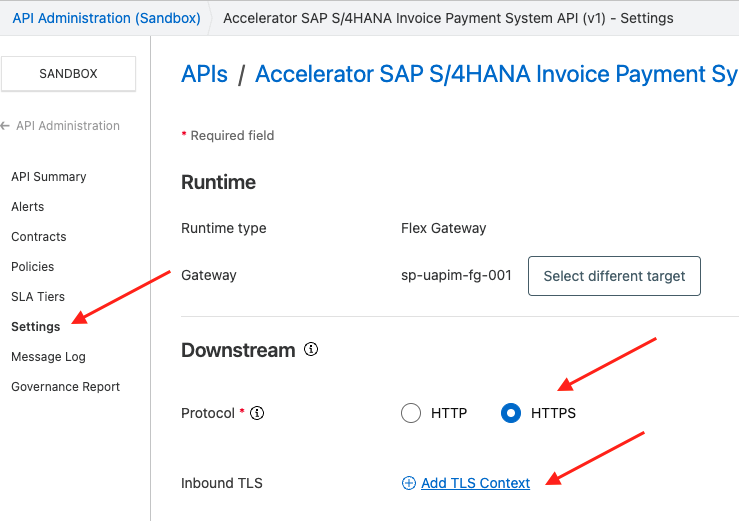Screen dimensions: 739x521
Task: Click the Runtime type label
Action: [223, 228]
